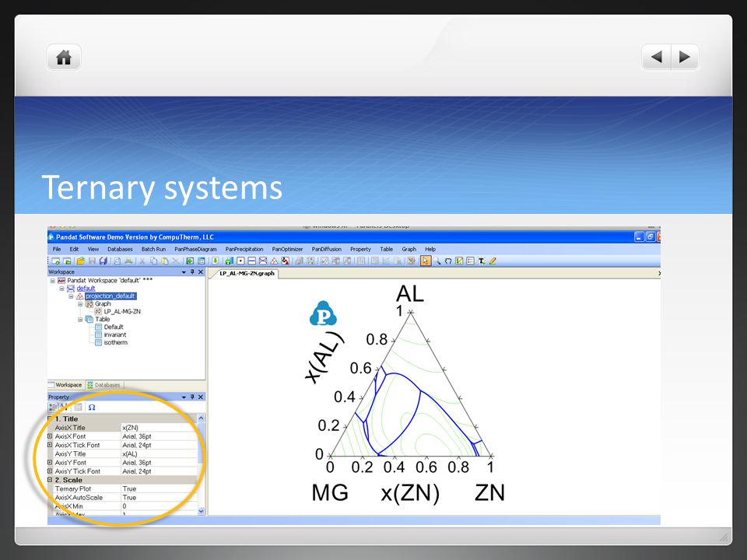Open Property panel dropdown arrow
Screen dimensions: 747x560
coord(184,397)
